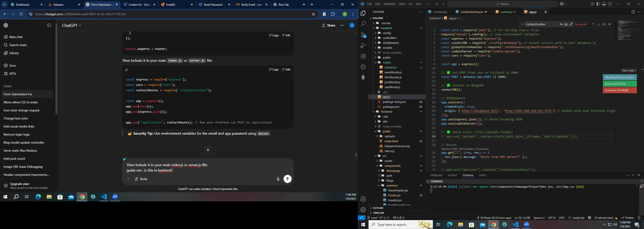Switch to Kalaams Chrome tab

click(64, 4)
